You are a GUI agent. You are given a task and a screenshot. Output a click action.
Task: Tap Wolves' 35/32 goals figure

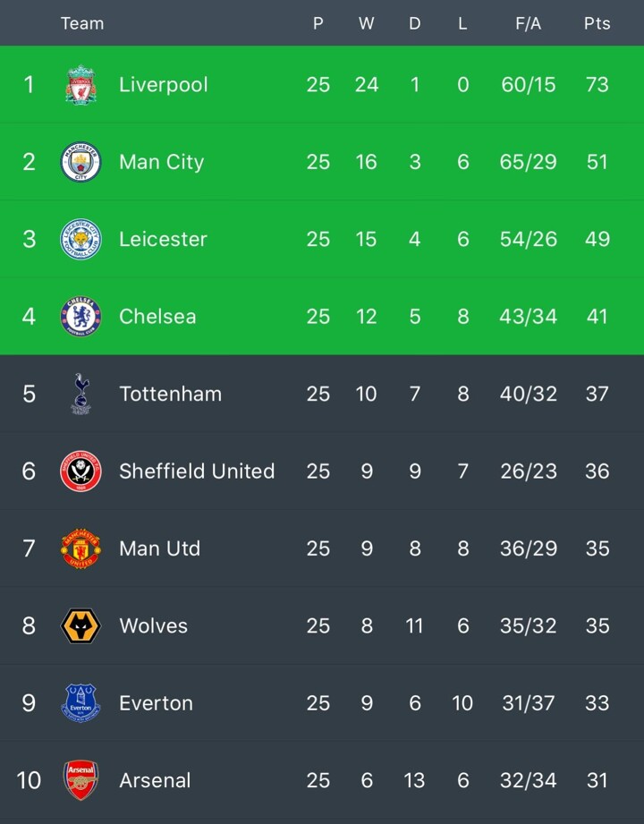[x=528, y=625]
